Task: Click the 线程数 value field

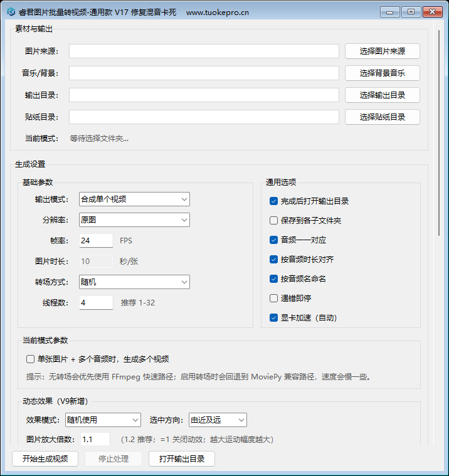Action: pos(96,303)
